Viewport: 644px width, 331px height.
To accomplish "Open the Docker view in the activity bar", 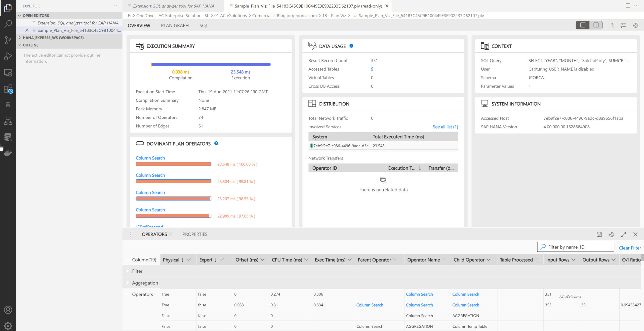I will point(8,153).
